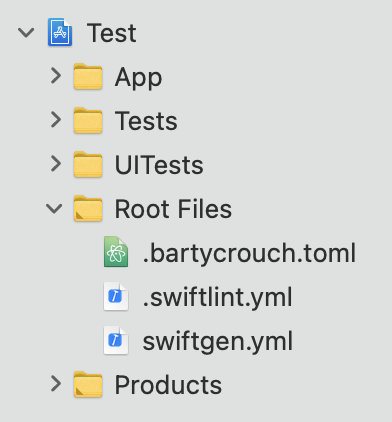Expand the Products folder chevron

(x=56, y=383)
